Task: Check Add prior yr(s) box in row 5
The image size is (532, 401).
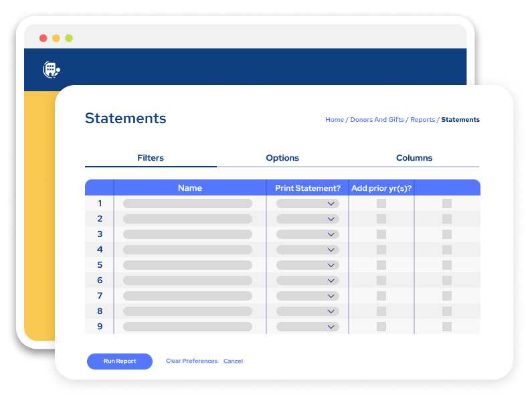Action: point(381,265)
